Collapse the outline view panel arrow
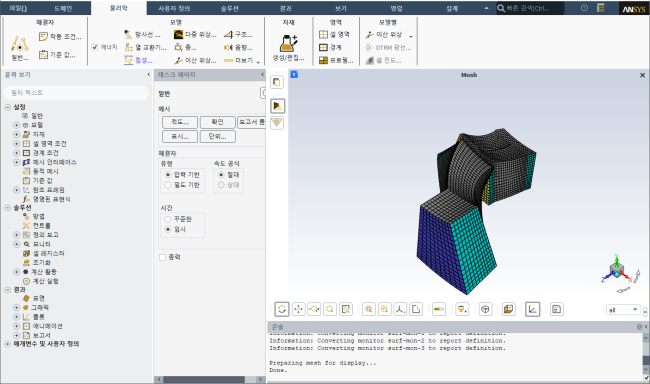Image resolution: width=650 pixels, height=384 pixels. (x=148, y=75)
